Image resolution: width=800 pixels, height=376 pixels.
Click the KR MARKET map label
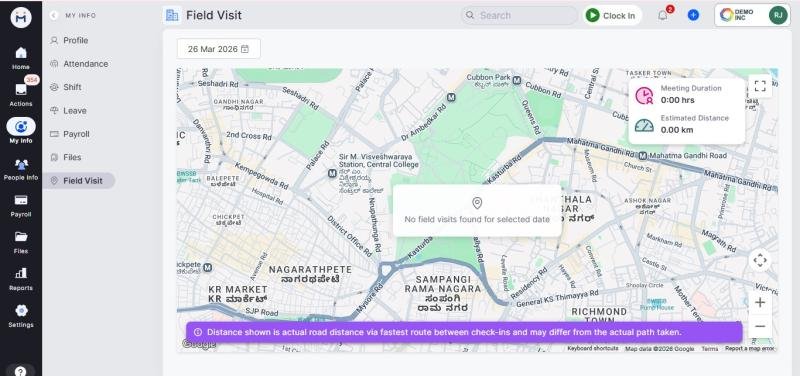coord(238,289)
